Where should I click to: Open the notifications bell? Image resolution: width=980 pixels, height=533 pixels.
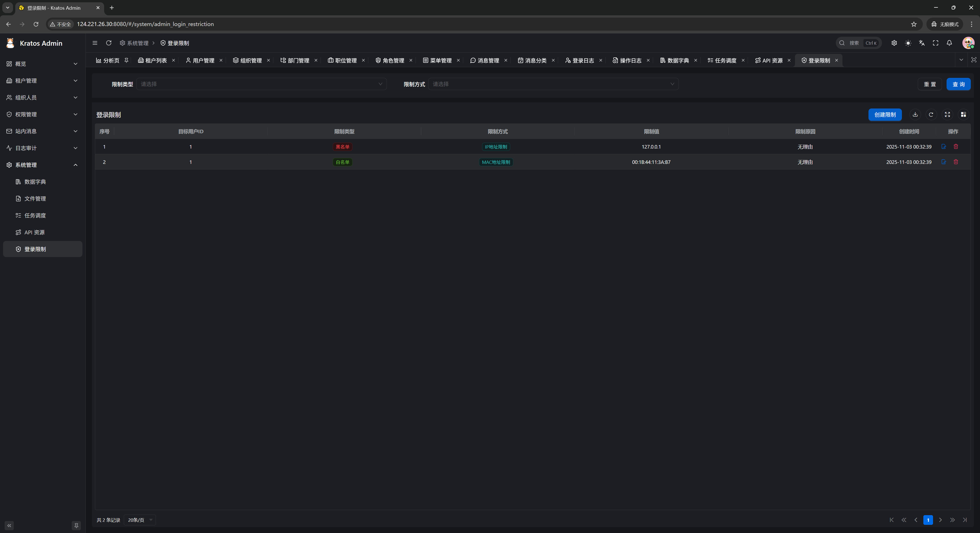(x=949, y=43)
